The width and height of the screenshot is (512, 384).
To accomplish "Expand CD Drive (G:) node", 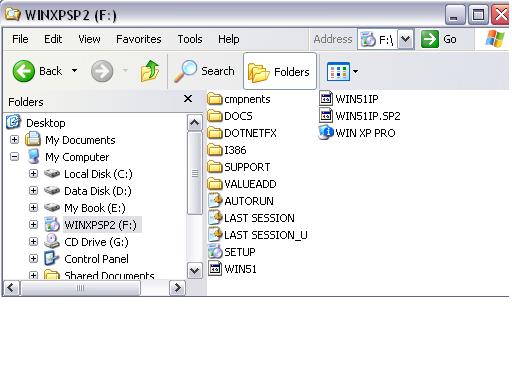I will 33,241.
